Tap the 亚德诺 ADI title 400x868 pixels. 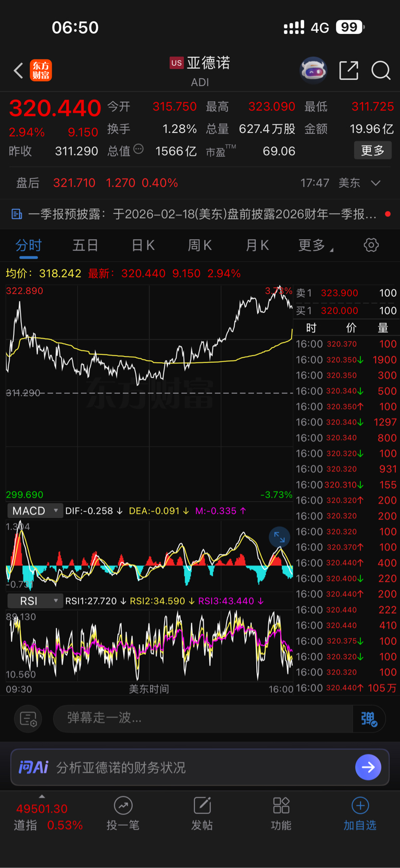[x=200, y=71]
